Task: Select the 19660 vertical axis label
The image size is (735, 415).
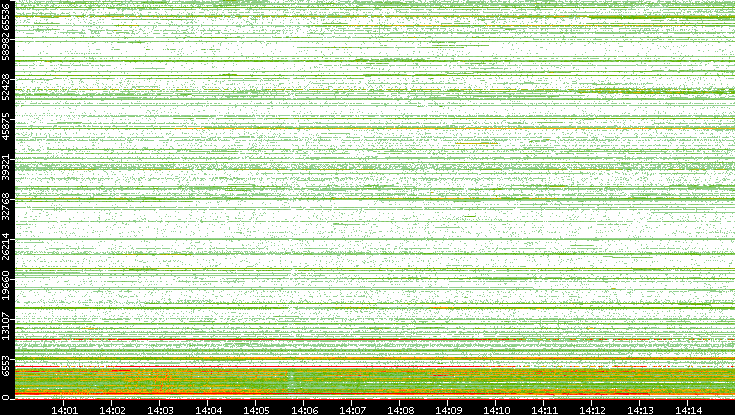Action: click(x=7, y=285)
